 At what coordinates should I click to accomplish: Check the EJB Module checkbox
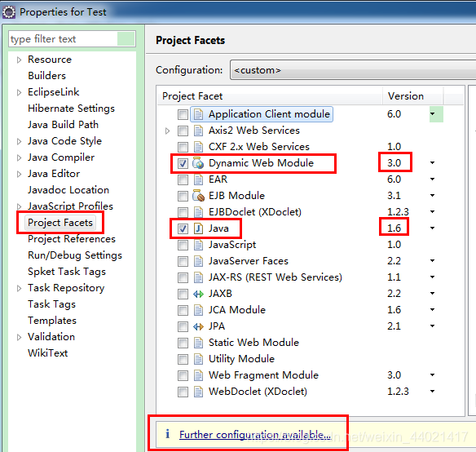[183, 196]
